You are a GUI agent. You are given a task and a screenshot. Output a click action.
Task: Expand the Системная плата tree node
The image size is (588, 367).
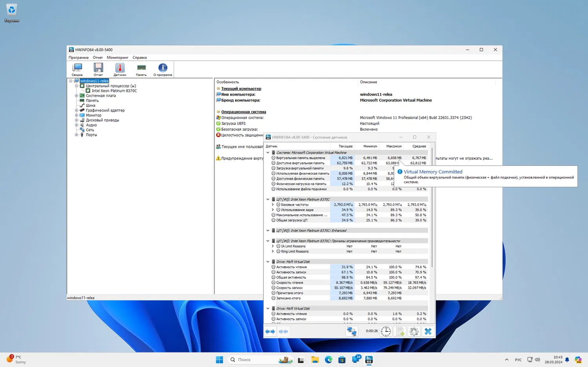pos(76,96)
